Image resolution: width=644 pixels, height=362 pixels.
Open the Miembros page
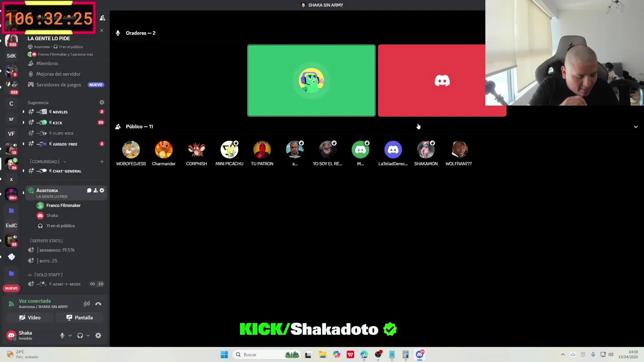(x=47, y=63)
